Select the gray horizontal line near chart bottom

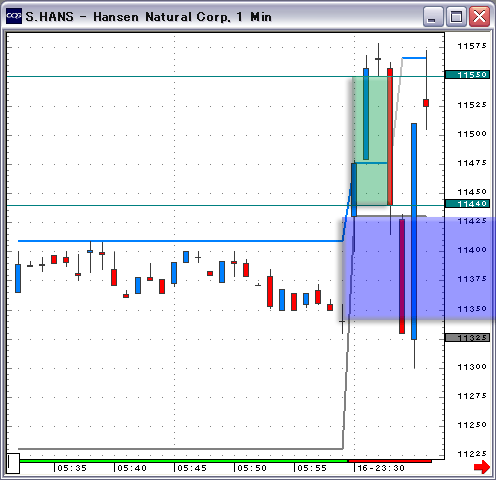click(x=180, y=449)
